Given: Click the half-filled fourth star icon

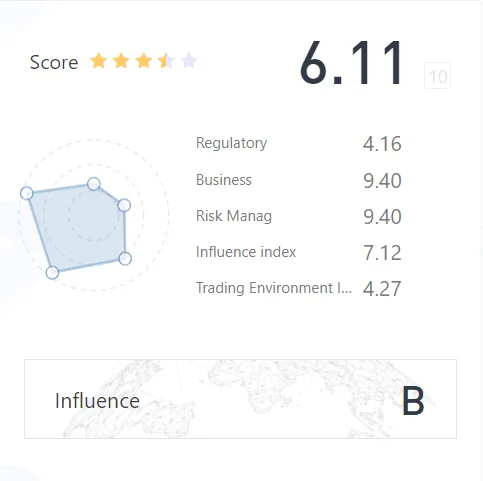Looking at the screenshot, I should click(x=166, y=61).
